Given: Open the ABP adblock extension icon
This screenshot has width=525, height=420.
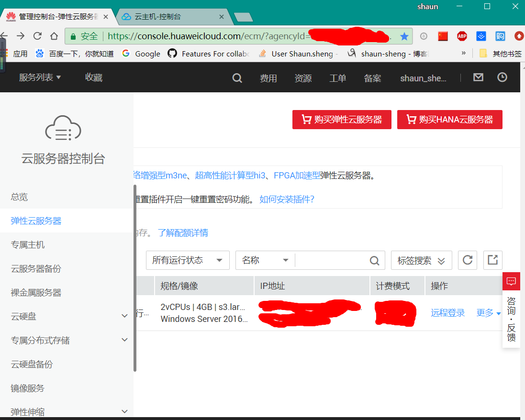Looking at the screenshot, I should click(x=462, y=36).
